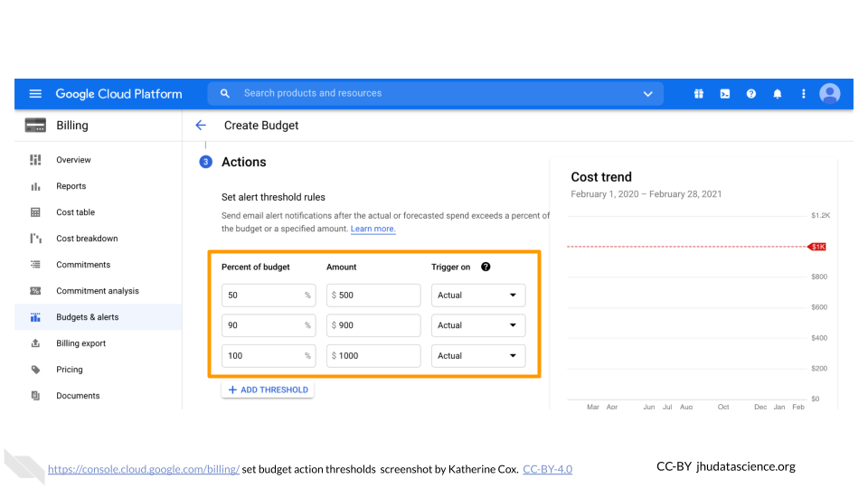Click the Documents icon
Viewport: 868px width, 488px height.
[35, 396]
